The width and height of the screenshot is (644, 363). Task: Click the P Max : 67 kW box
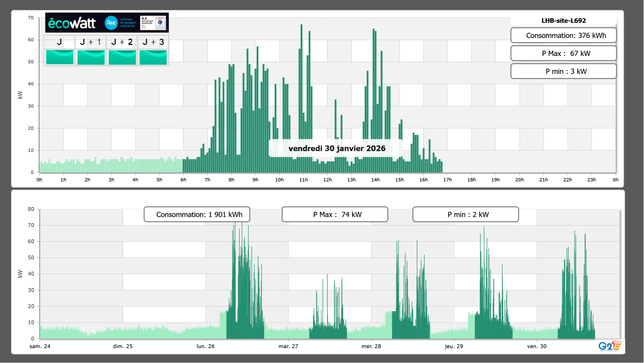[563, 53]
